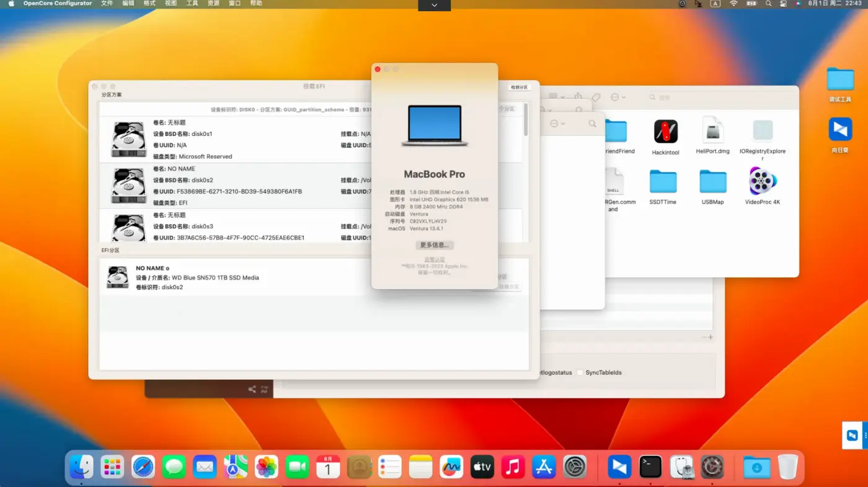Click the 更多信息... button in About window
This screenshot has width=868, height=487.
434,245
